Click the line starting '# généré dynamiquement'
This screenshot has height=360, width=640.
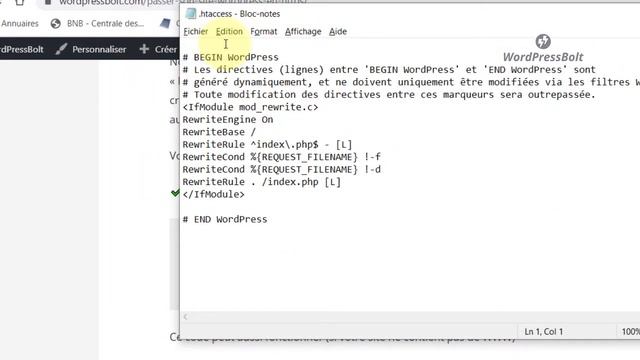coord(411,82)
